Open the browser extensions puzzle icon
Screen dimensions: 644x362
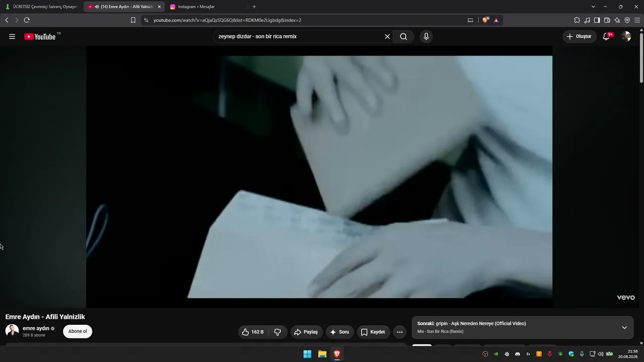[577, 20]
